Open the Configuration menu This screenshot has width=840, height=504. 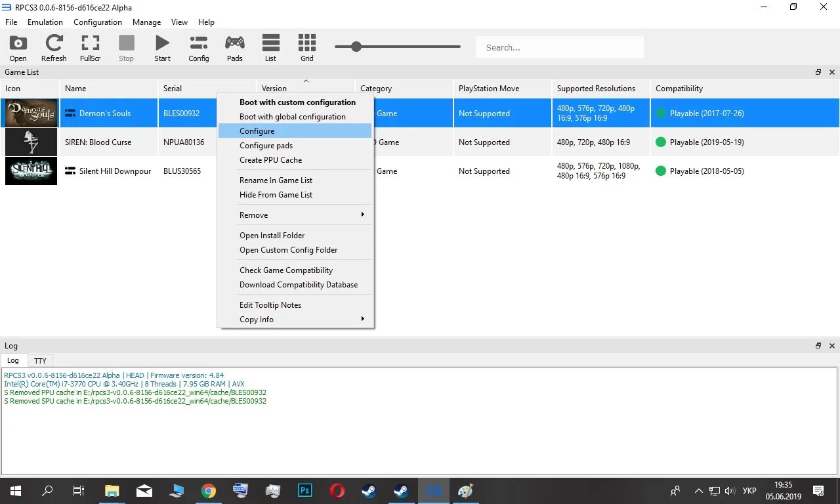pyautogui.click(x=98, y=22)
